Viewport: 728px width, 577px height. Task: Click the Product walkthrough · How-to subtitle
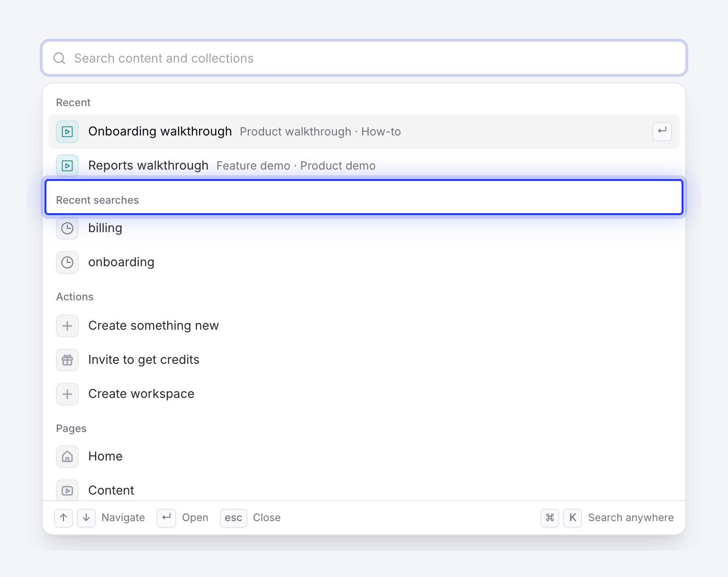click(x=320, y=132)
